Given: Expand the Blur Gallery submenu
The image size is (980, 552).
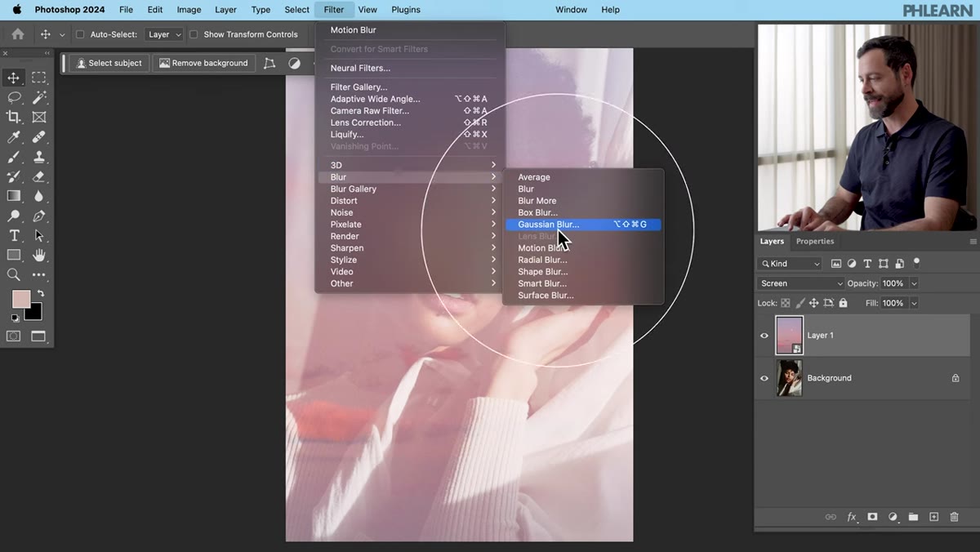Looking at the screenshot, I should 411,189.
